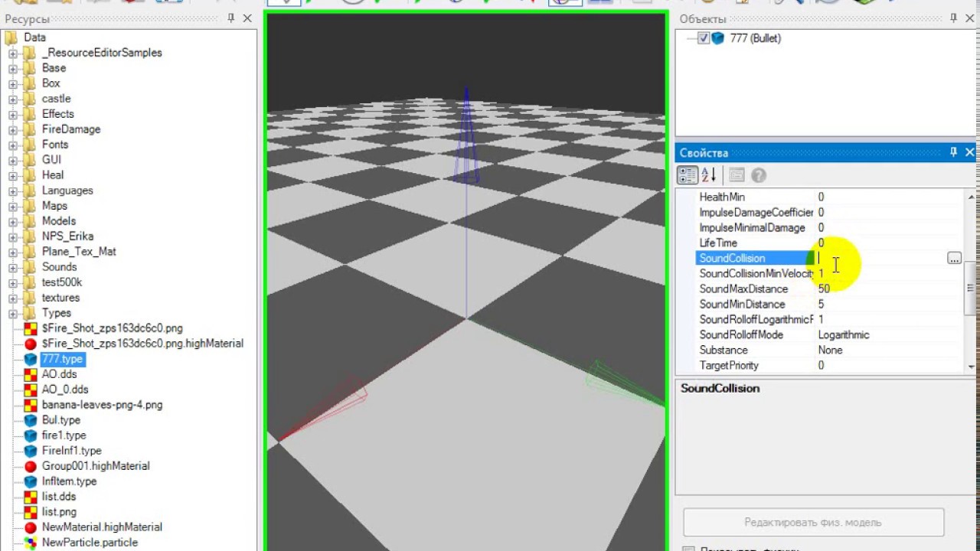Image resolution: width=980 pixels, height=551 pixels.
Task: Click red sphere icon of NewMaterial.highMaterial
Action: (31, 527)
